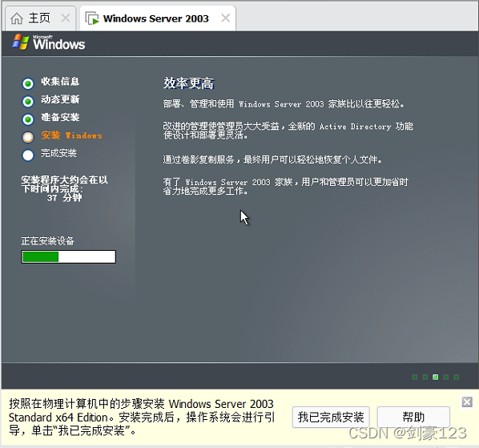Click the VM running icon on the Windows Server 2003 tab
479x448 pixels.
(92, 18)
